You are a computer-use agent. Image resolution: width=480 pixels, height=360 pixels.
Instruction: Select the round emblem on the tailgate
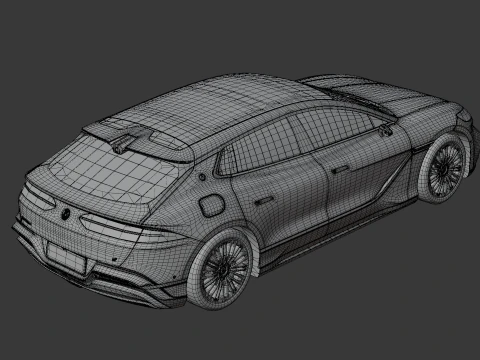(x=65, y=213)
